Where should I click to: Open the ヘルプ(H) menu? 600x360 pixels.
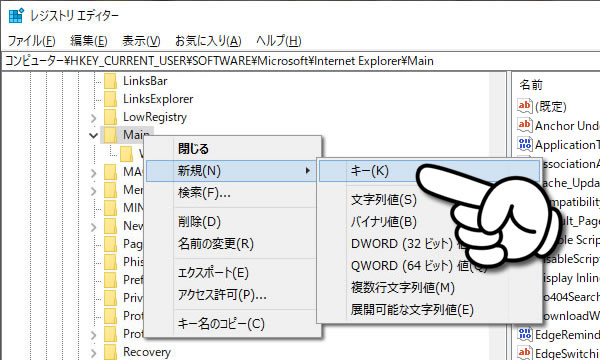(279, 41)
